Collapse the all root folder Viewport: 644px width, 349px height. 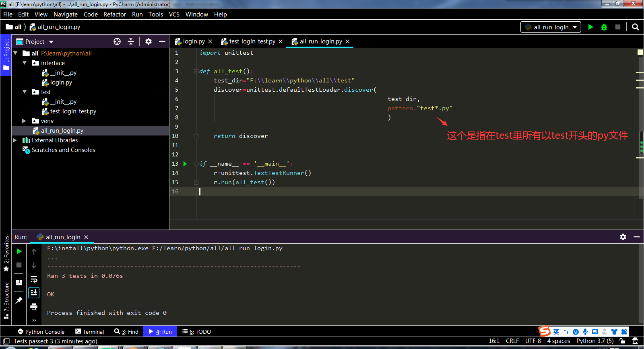coord(15,53)
